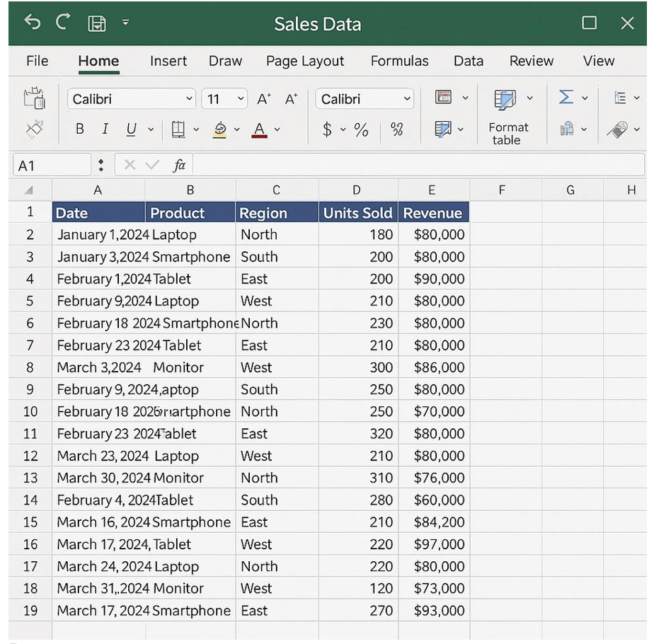Switch to the Page Layout tab
The image size is (671, 644).
coord(305,61)
